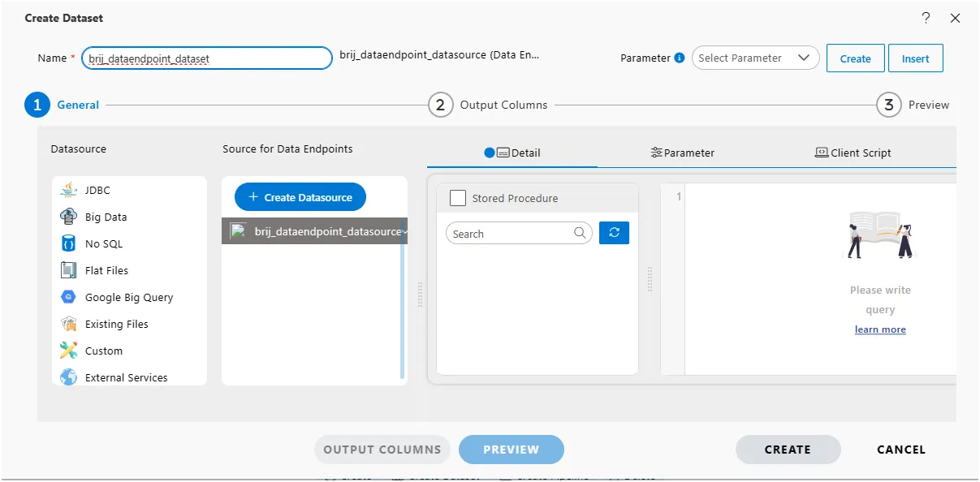Select Flat Files datasource type
The image size is (980, 482).
pyautogui.click(x=129, y=270)
